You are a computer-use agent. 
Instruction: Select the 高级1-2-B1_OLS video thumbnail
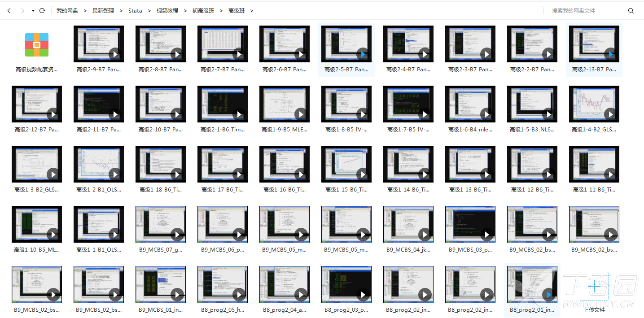pyautogui.click(x=99, y=164)
